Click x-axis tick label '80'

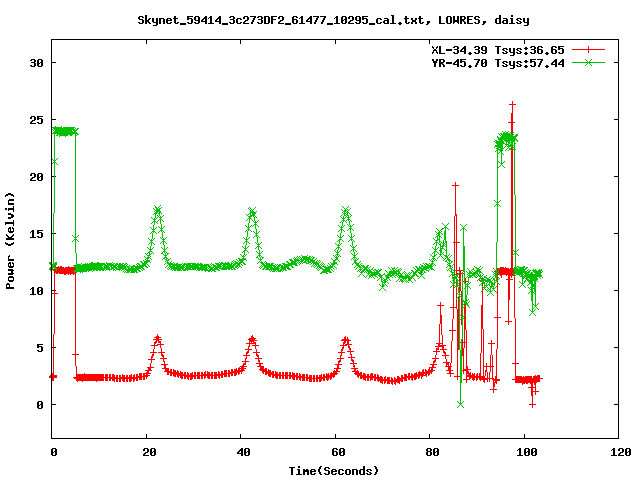(x=432, y=452)
